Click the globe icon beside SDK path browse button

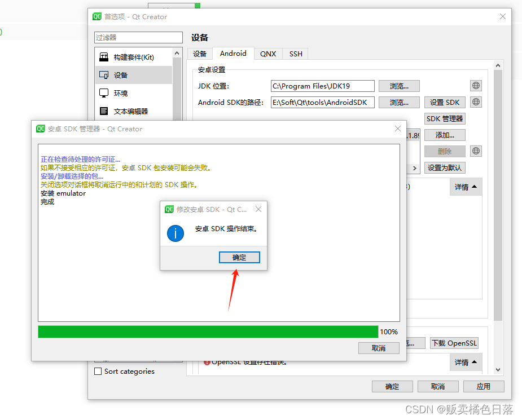tap(476, 102)
